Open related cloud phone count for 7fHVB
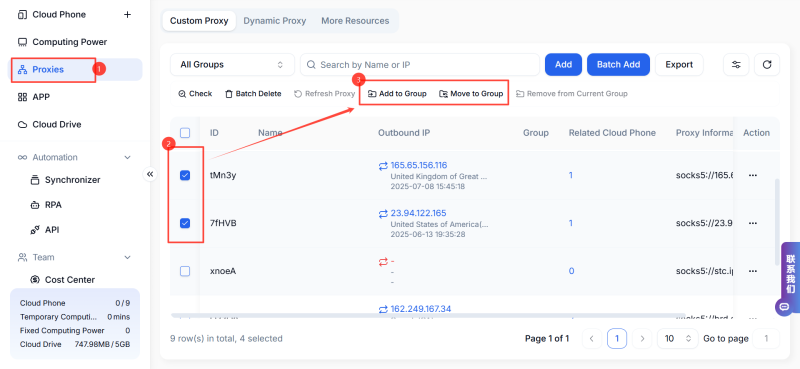 571,223
